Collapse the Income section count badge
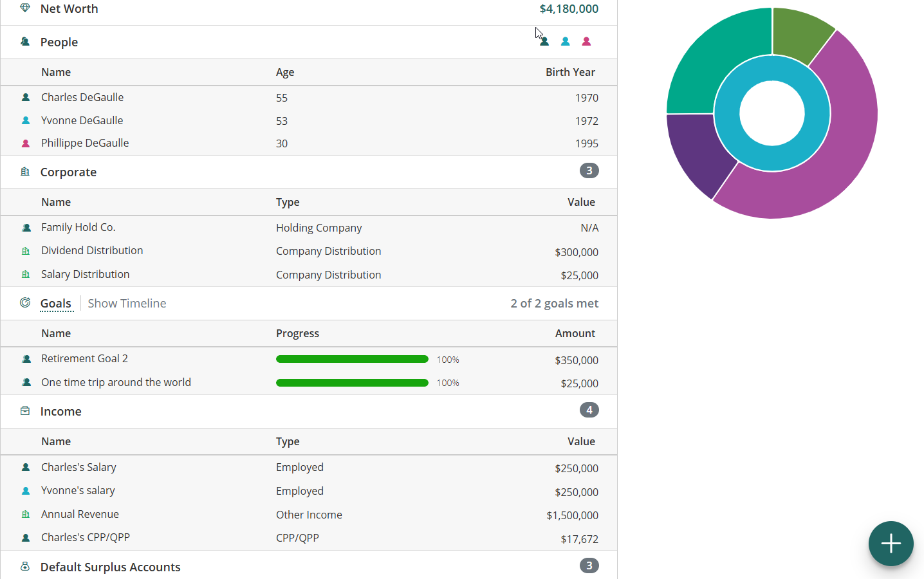The height and width of the screenshot is (579, 924). pyautogui.click(x=589, y=410)
